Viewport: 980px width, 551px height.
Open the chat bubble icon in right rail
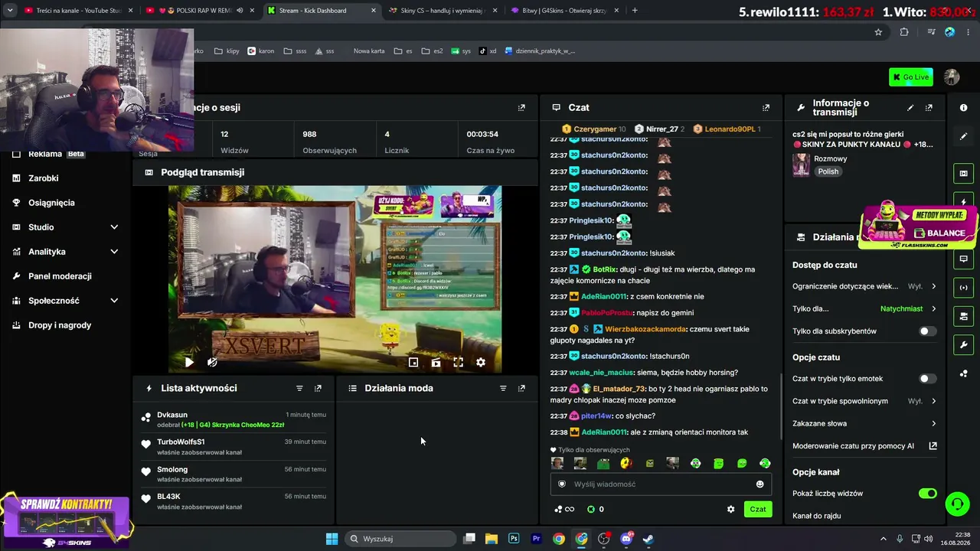point(963,259)
